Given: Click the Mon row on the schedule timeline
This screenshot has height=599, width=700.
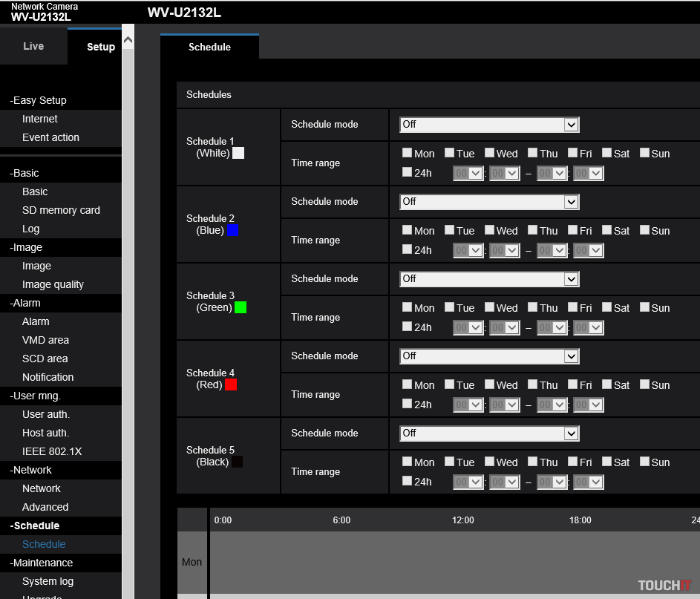Looking at the screenshot, I should click(x=445, y=562).
